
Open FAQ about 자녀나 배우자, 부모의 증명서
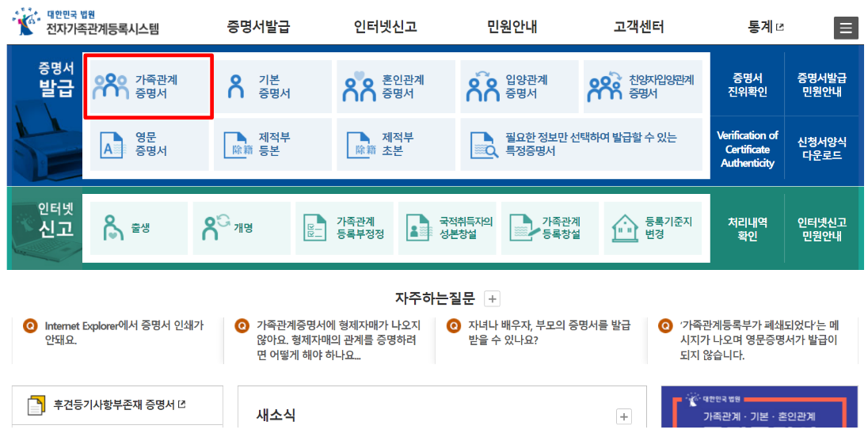(x=549, y=332)
